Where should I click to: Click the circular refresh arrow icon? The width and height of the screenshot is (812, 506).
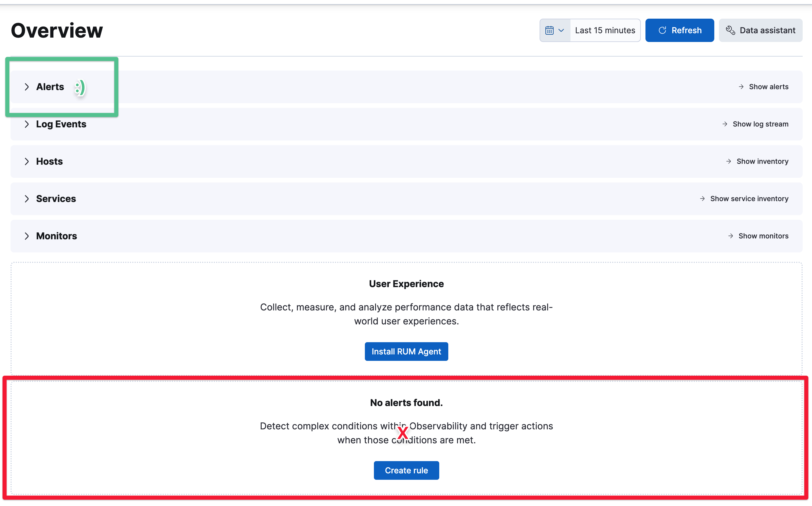[x=662, y=30]
